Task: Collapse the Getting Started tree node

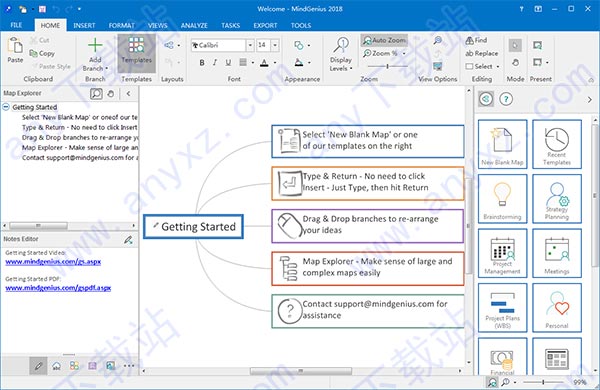Action: [x=6, y=107]
